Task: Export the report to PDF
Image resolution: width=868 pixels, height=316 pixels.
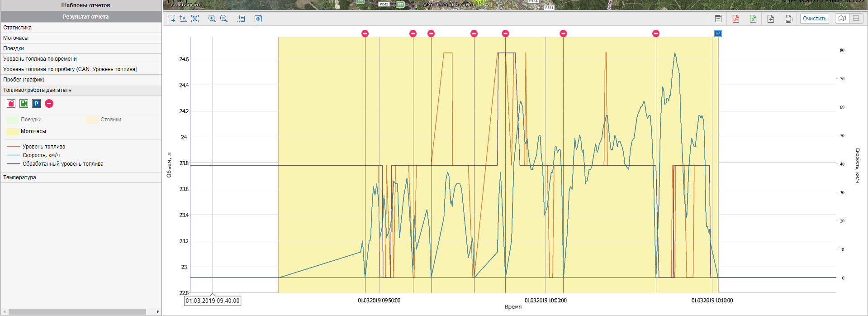Action: (736, 19)
